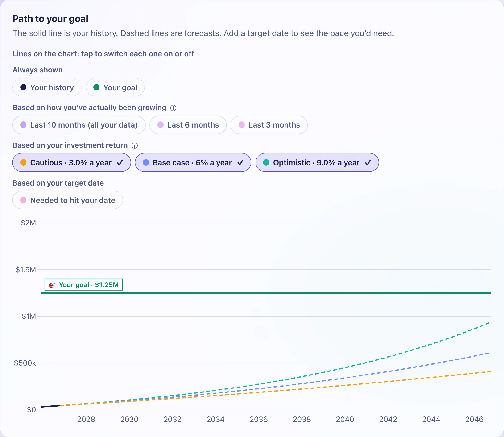Click the green goal line on chart
This screenshot has height=437, width=504.
[x=266, y=293]
